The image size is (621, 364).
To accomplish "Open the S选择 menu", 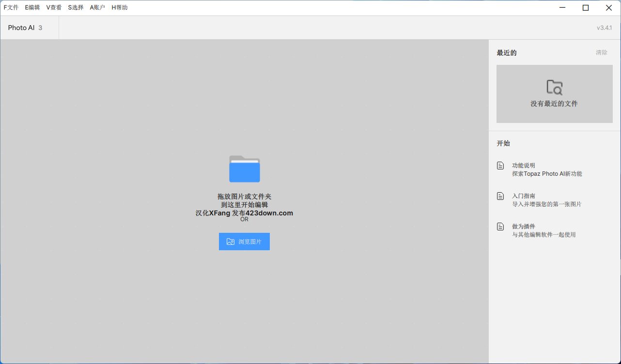I will click(x=76, y=8).
